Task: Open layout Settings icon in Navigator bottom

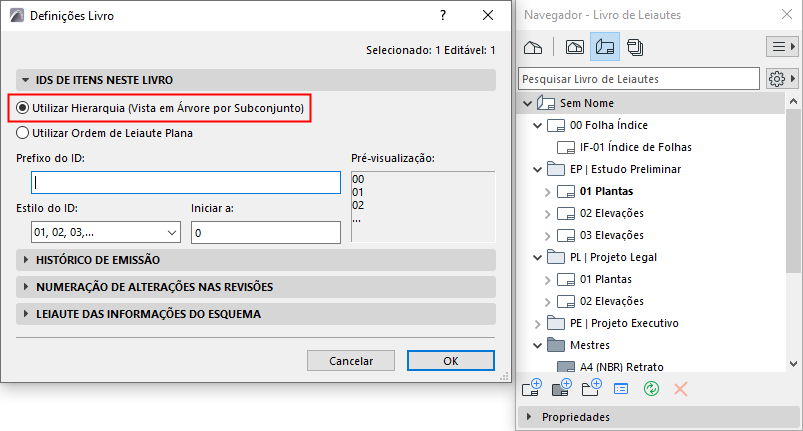Action: 621,389
